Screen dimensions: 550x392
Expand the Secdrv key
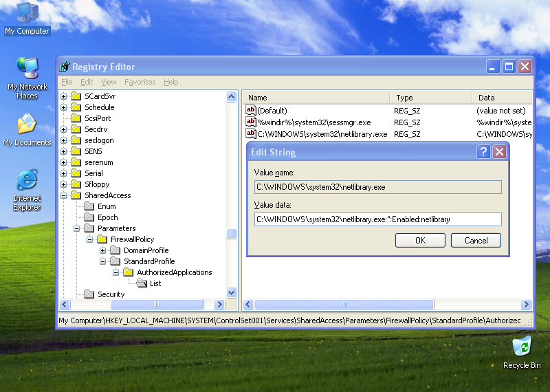pyautogui.click(x=63, y=129)
